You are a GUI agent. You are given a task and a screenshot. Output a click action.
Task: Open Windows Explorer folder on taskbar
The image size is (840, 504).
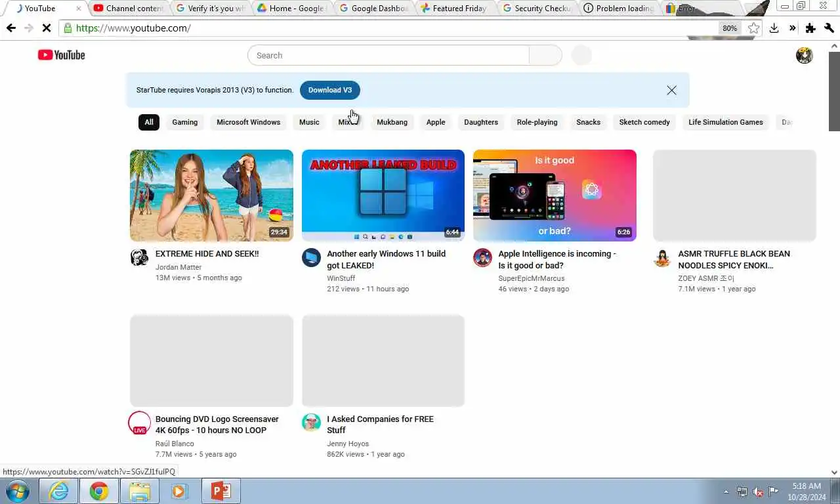(140, 491)
